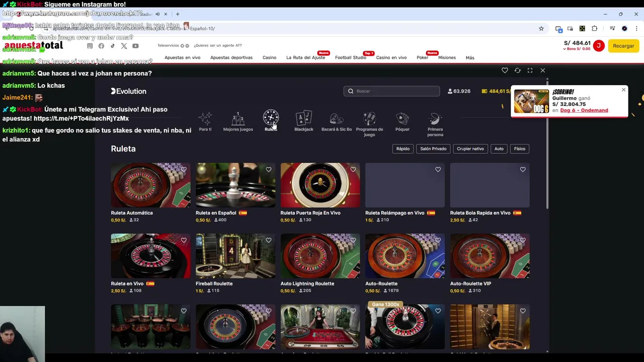Open the Misiones menu item

(x=447, y=58)
